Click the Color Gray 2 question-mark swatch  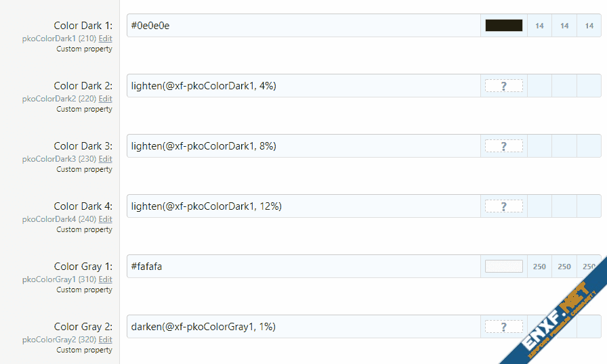point(504,327)
